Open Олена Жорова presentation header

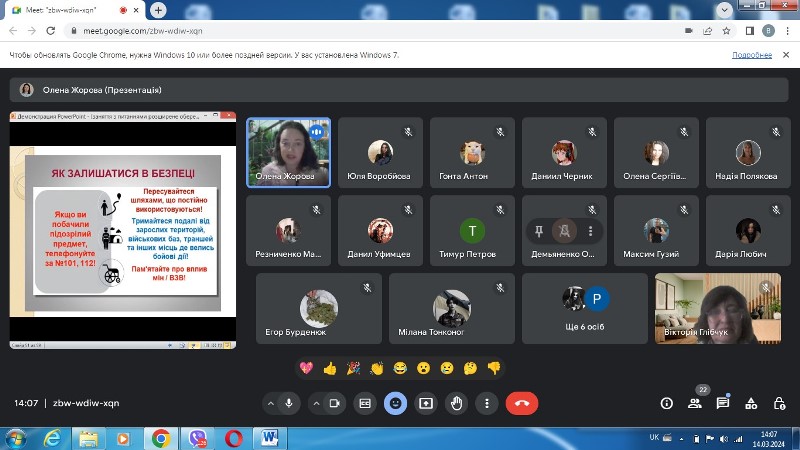tap(399, 90)
